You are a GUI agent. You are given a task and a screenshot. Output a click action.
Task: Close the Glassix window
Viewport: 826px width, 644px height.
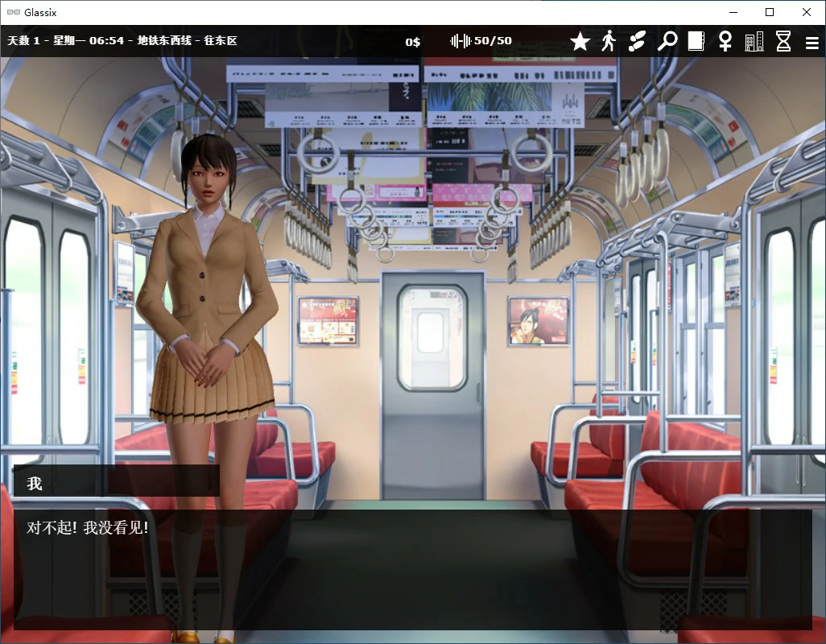coord(807,12)
